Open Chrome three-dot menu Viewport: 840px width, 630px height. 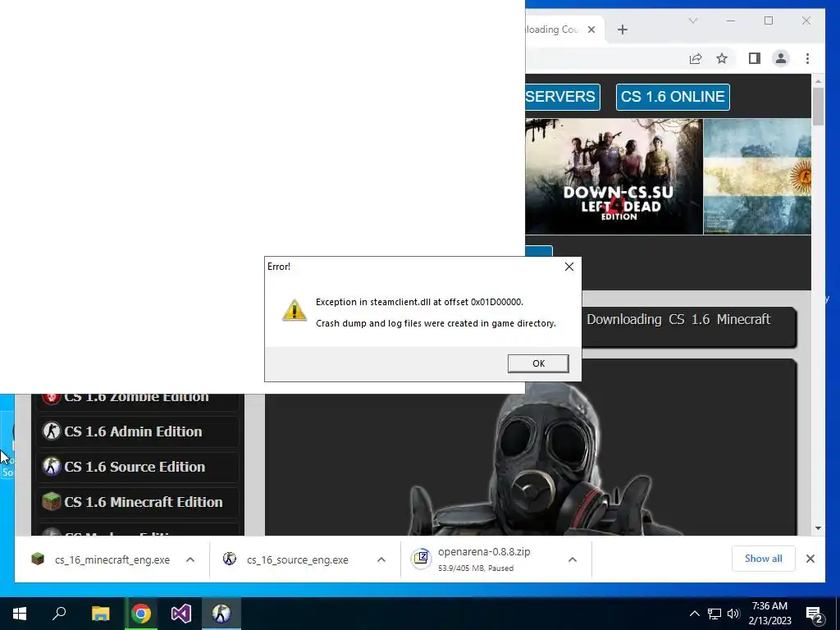click(807, 58)
